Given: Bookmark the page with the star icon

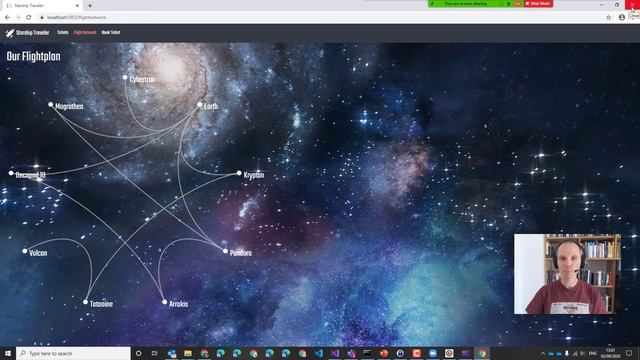Looking at the screenshot, I should tap(609, 18).
